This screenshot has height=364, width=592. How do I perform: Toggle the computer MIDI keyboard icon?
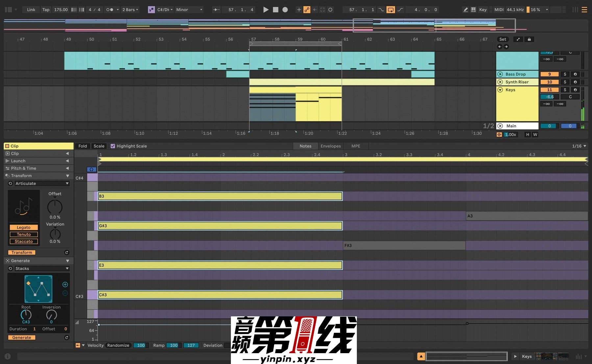(x=473, y=10)
